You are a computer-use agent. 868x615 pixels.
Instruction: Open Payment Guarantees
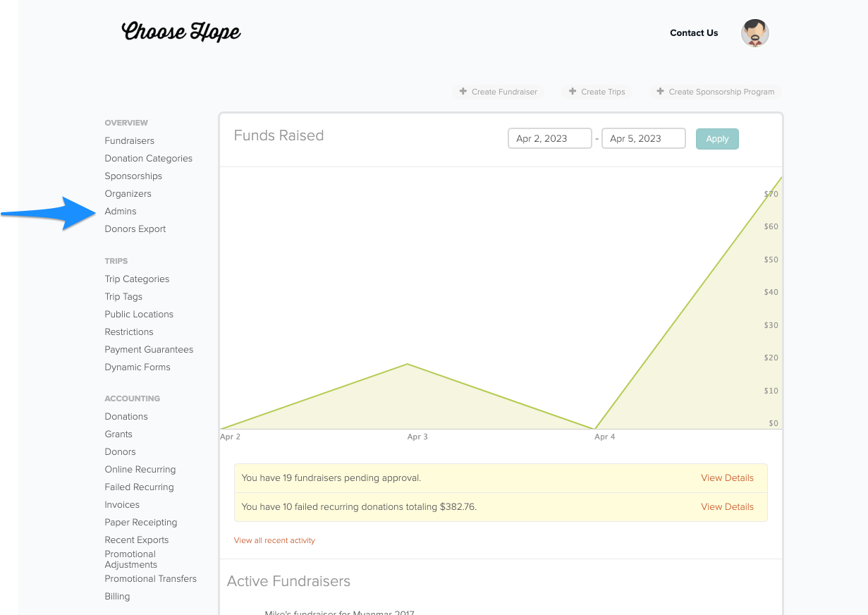coord(149,350)
